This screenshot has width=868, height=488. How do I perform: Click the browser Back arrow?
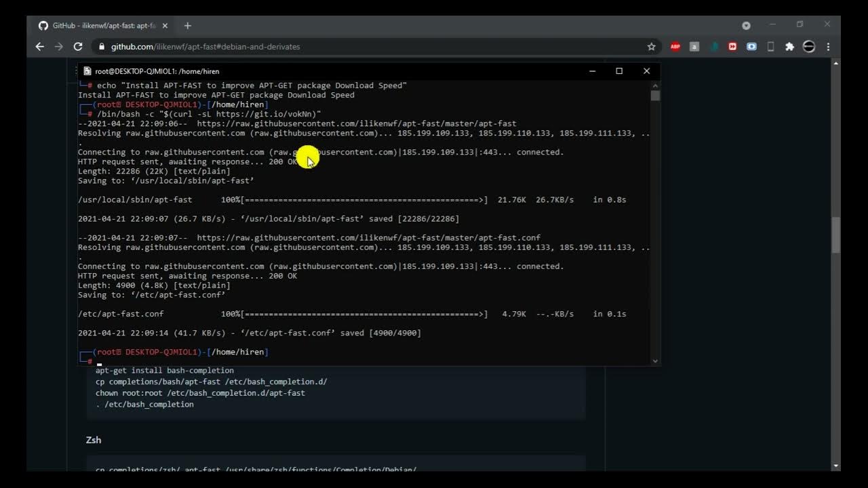pos(39,47)
